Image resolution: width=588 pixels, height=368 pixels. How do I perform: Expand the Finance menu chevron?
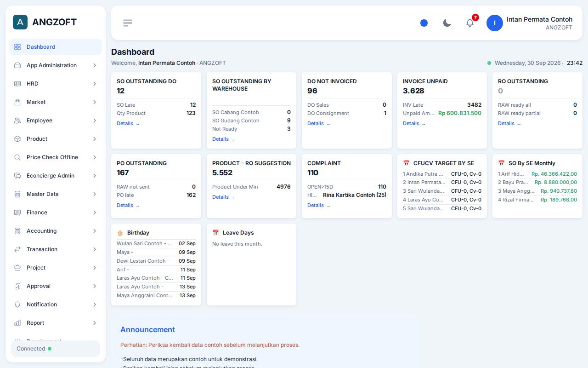click(x=95, y=213)
